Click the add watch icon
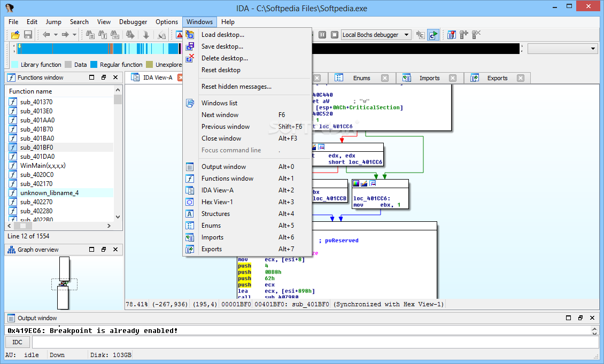 coord(464,35)
